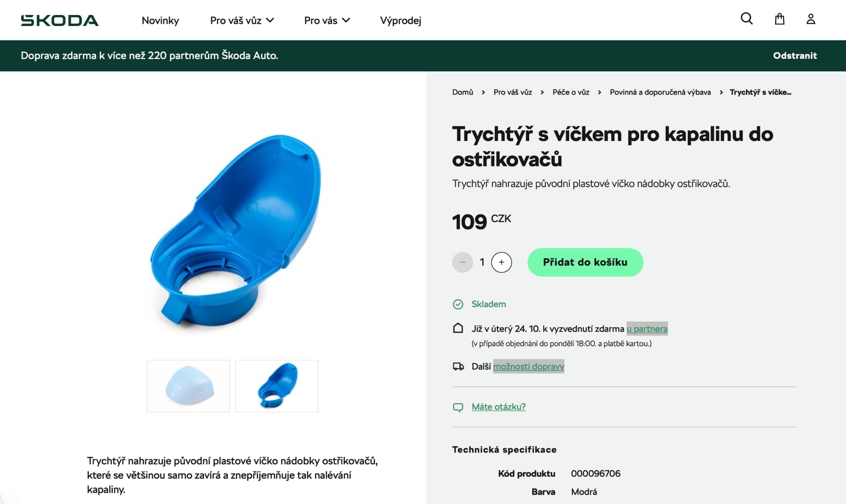Dismiss banner with Odstranit
Viewport: 846px width, 504px height.
[794, 56]
